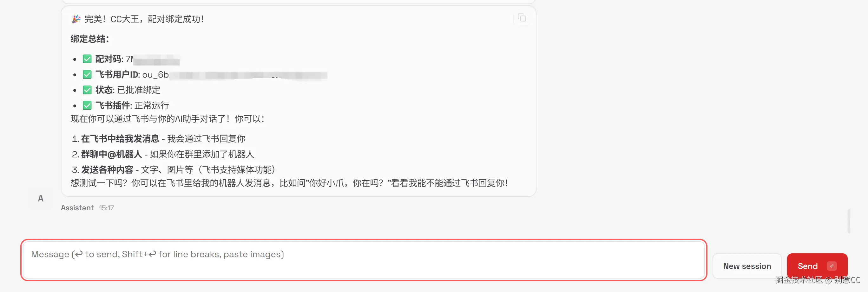Copy the assistant message with the copy icon
The width and height of the screenshot is (868, 292).
[x=522, y=18]
